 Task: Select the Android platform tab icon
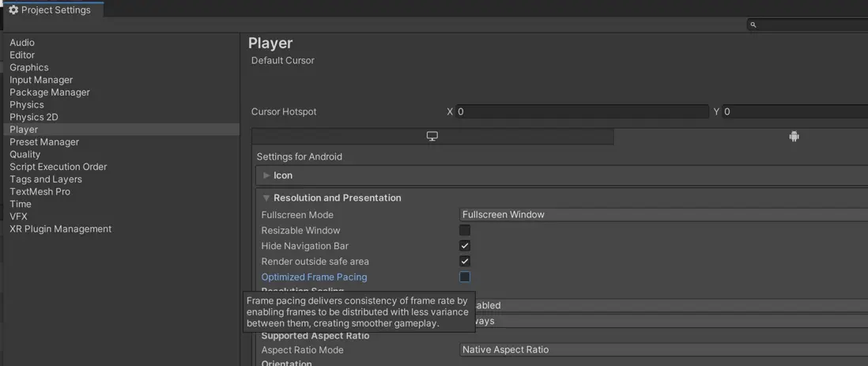(x=794, y=136)
